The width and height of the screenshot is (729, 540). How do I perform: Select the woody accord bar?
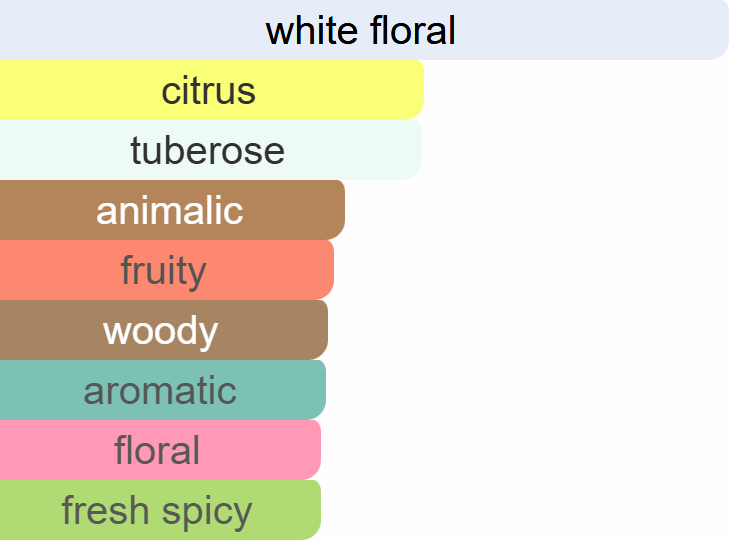(163, 330)
